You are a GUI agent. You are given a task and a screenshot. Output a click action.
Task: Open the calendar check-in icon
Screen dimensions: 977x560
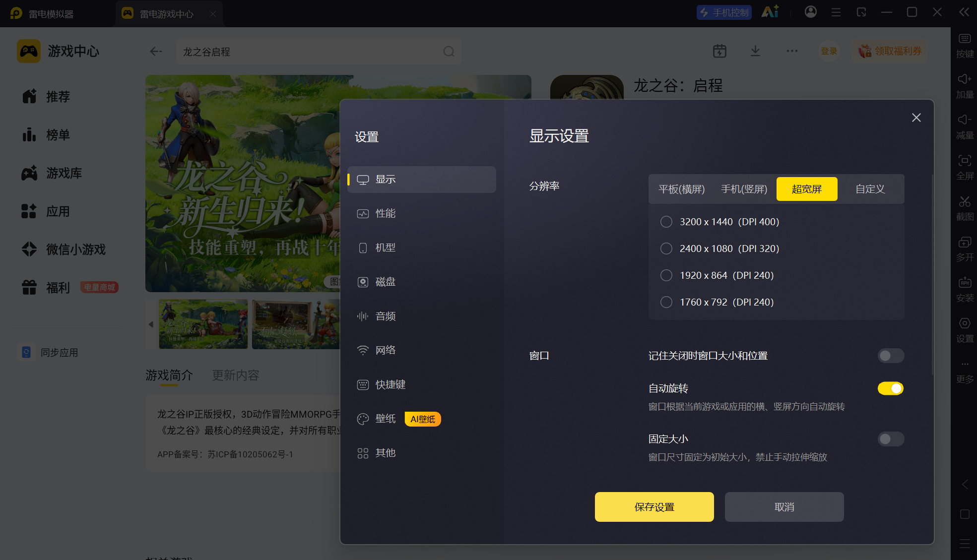[719, 51]
